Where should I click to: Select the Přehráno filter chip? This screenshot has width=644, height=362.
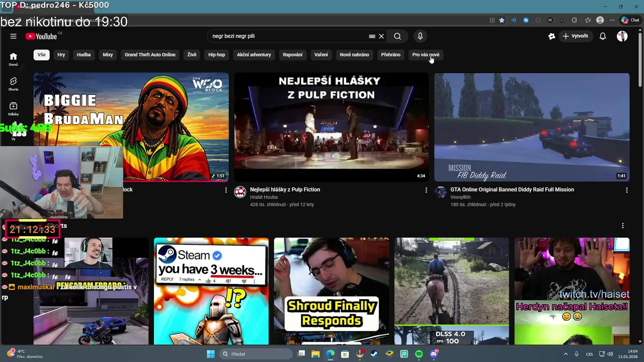click(x=391, y=55)
